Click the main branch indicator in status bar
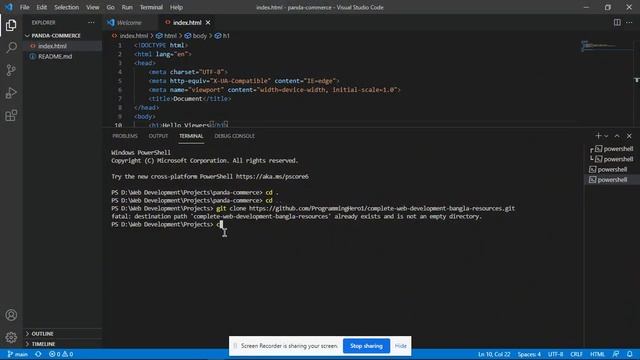Screen dimensions: 640x360 click(x=18, y=354)
